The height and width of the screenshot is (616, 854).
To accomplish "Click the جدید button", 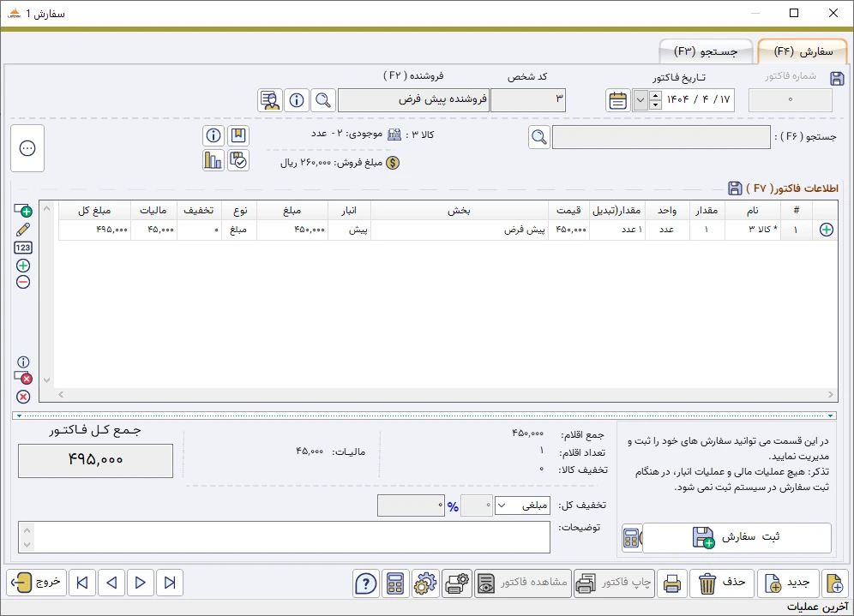I will 788,583.
